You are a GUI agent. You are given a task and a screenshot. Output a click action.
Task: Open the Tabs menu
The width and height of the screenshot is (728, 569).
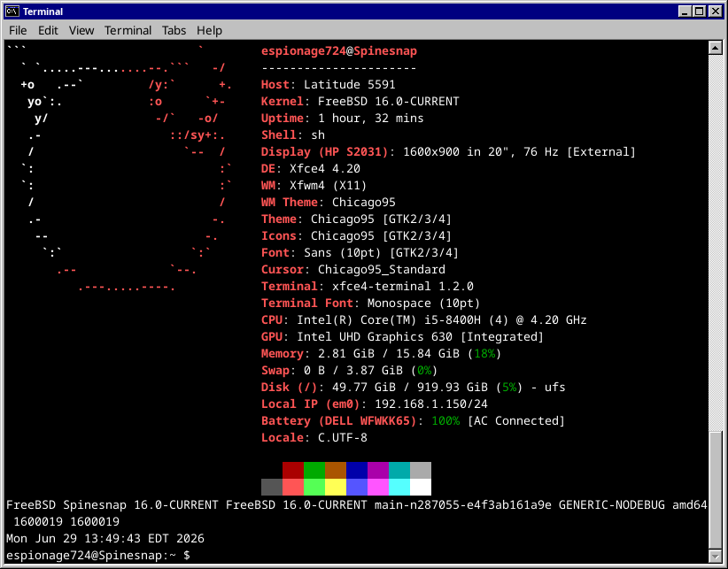click(174, 31)
